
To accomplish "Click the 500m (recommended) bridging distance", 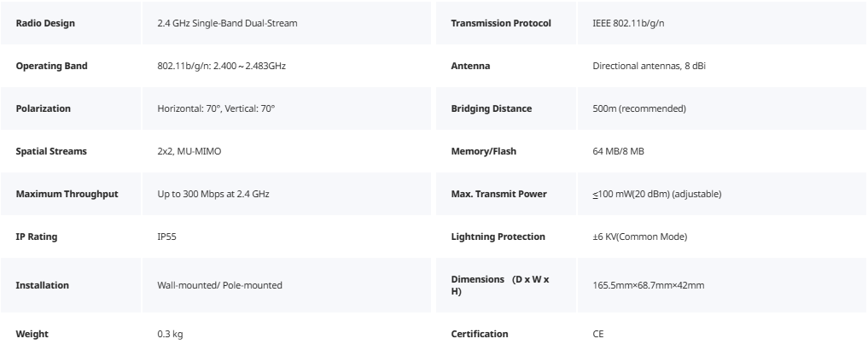I will click(638, 108).
